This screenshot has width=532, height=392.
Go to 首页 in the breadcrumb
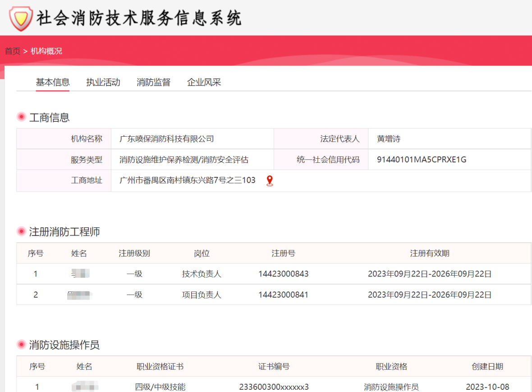[x=13, y=51]
